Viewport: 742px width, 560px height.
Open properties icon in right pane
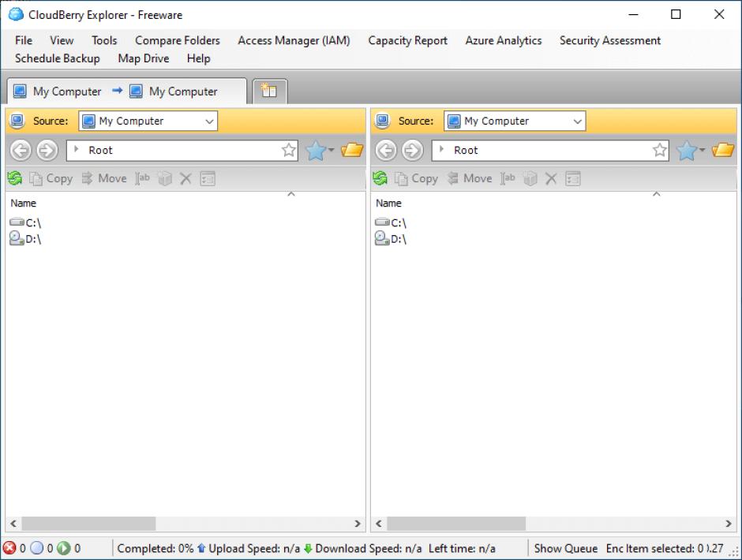pos(573,178)
